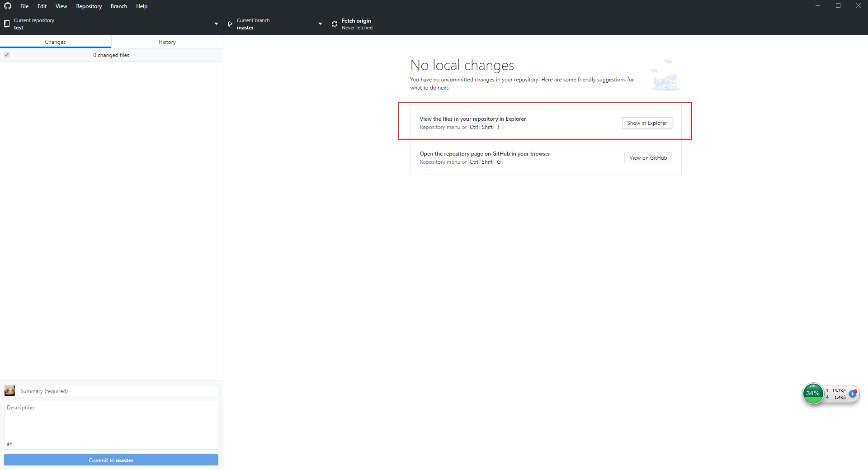Open the Help menu
Image resolution: width=868 pixels, height=470 pixels.
coord(142,6)
